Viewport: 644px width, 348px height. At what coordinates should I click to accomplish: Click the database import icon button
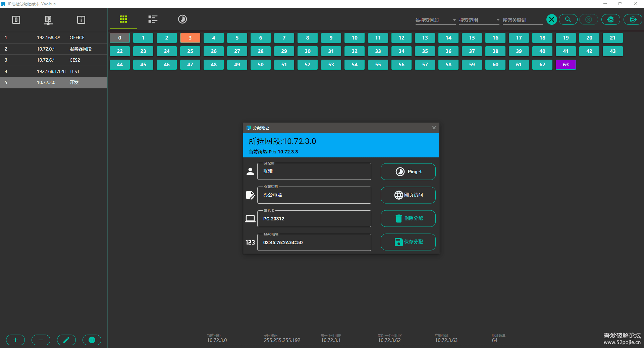click(x=610, y=19)
